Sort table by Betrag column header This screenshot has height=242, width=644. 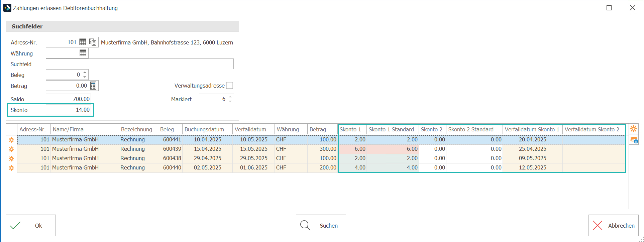(x=323, y=129)
